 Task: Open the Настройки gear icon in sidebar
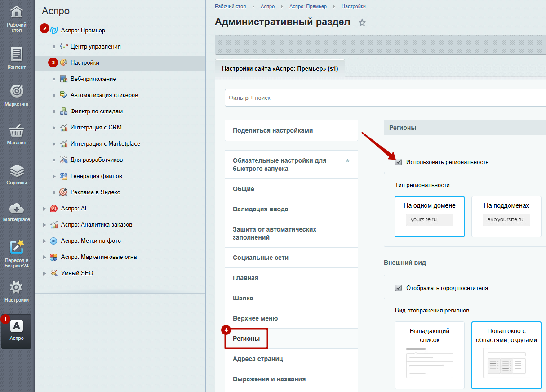point(17,287)
